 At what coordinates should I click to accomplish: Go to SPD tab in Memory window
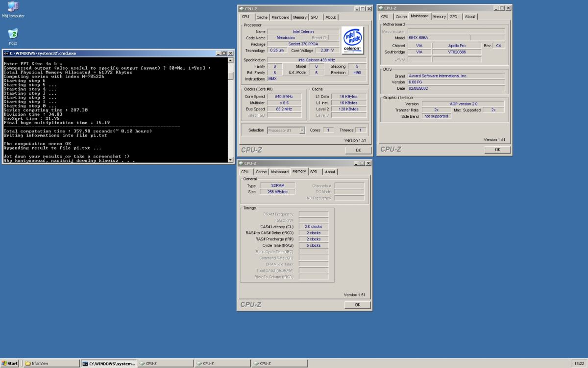(314, 172)
